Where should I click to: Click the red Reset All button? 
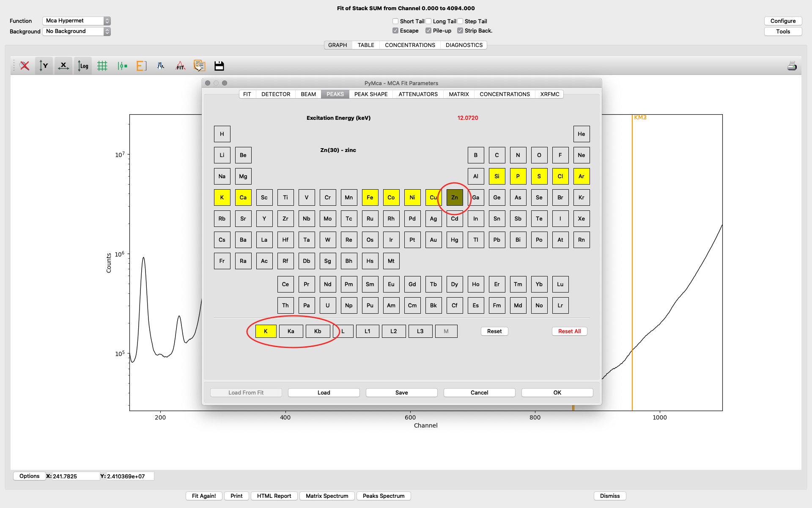point(569,331)
